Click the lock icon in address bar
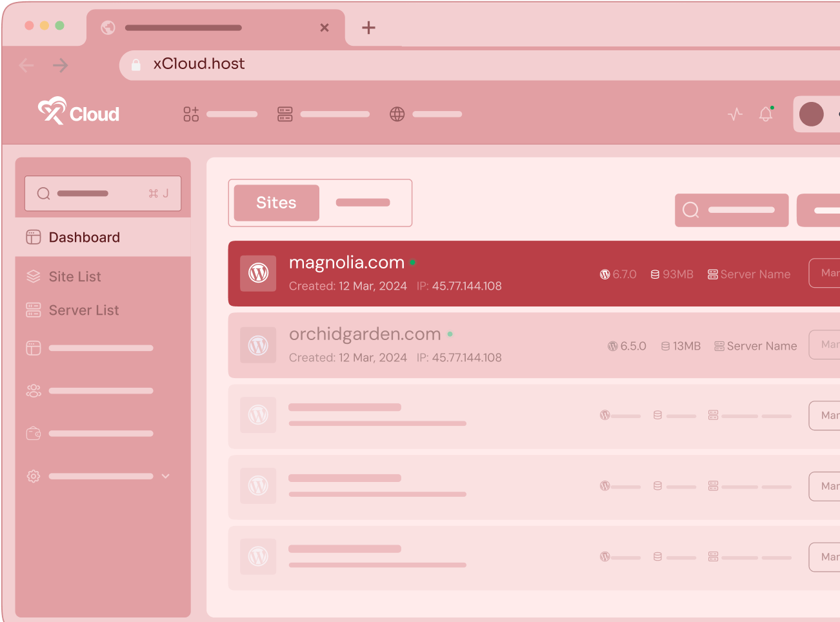This screenshot has height=622, width=840. (136, 65)
